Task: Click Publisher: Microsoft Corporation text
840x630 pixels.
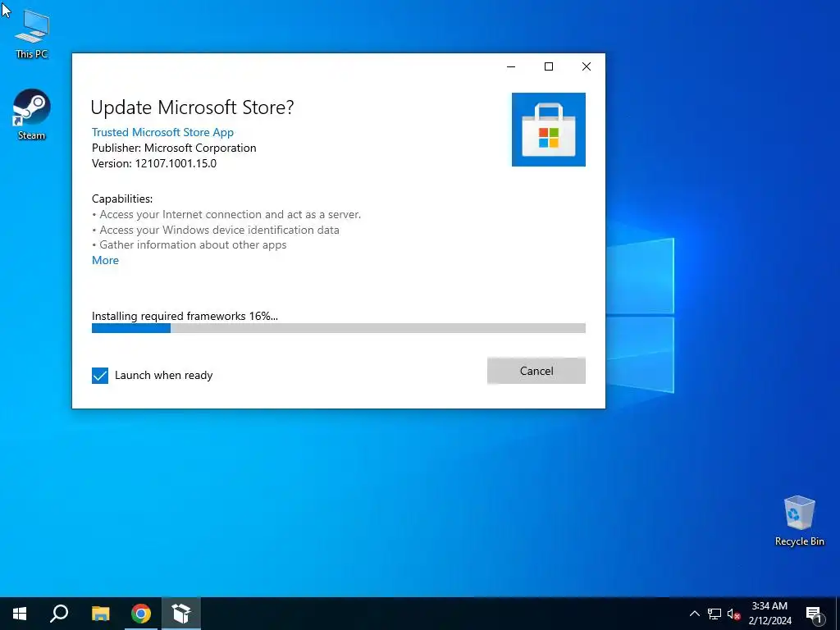Action: [174, 148]
